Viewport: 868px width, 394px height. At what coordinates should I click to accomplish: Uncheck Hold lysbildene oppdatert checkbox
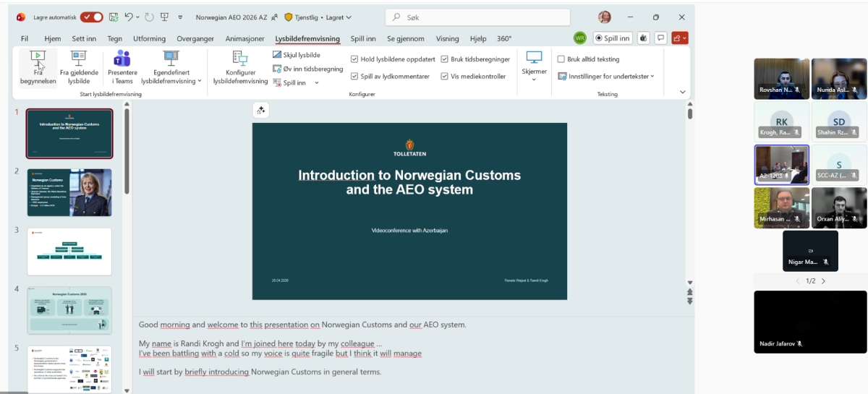pos(354,59)
